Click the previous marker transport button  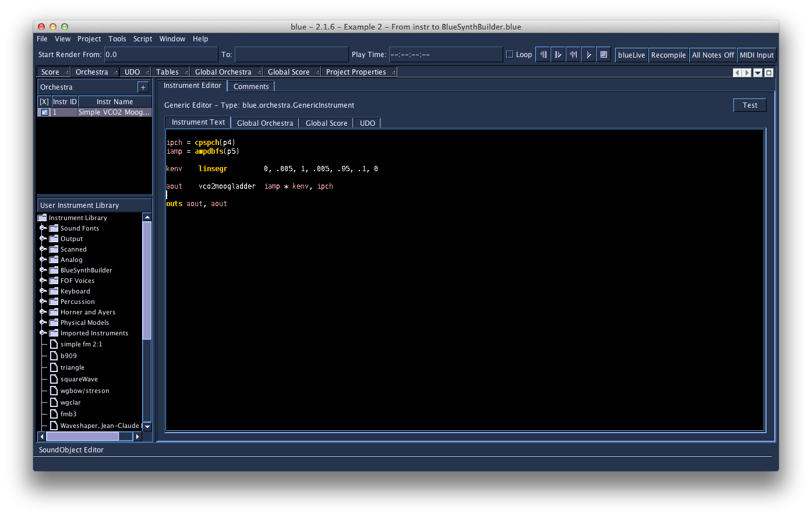click(x=543, y=55)
